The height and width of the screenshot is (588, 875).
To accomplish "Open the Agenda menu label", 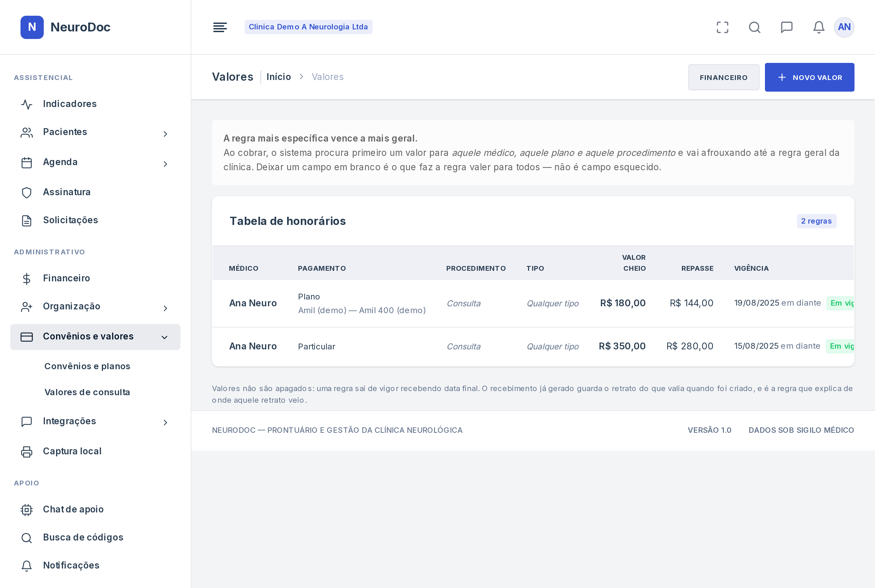I will 60,162.
